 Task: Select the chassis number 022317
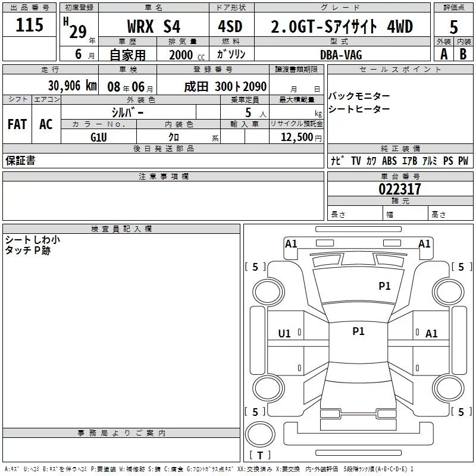click(400, 189)
